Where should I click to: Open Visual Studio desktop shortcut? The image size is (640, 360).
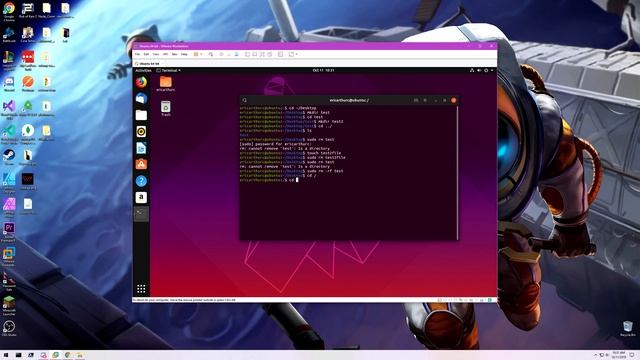pyautogui.click(x=9, y=109)
